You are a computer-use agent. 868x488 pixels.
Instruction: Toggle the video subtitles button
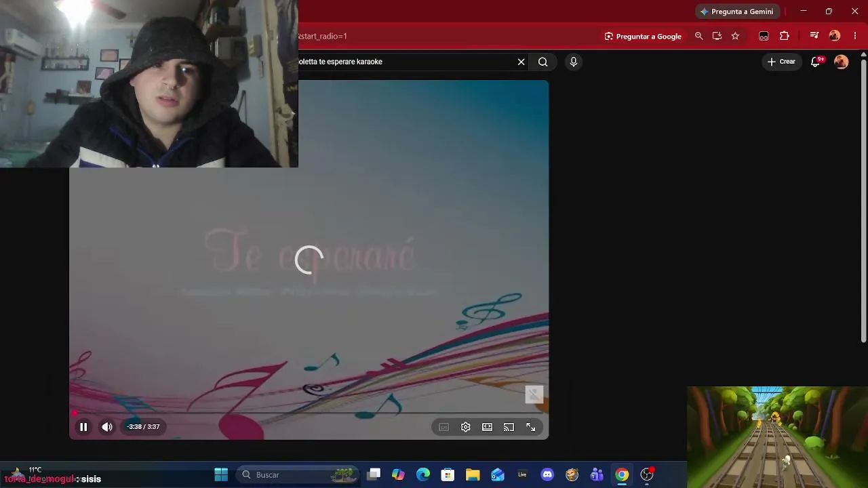click(444, 427)
